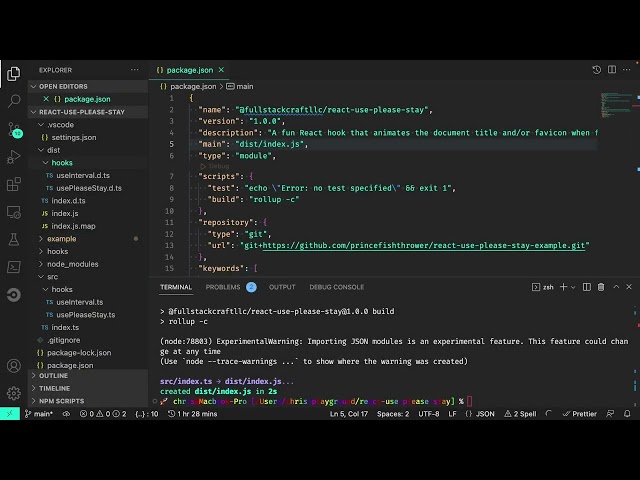Click the editor minimap
The width and height of the screenshot is (640, 480).
click(616, 105)
